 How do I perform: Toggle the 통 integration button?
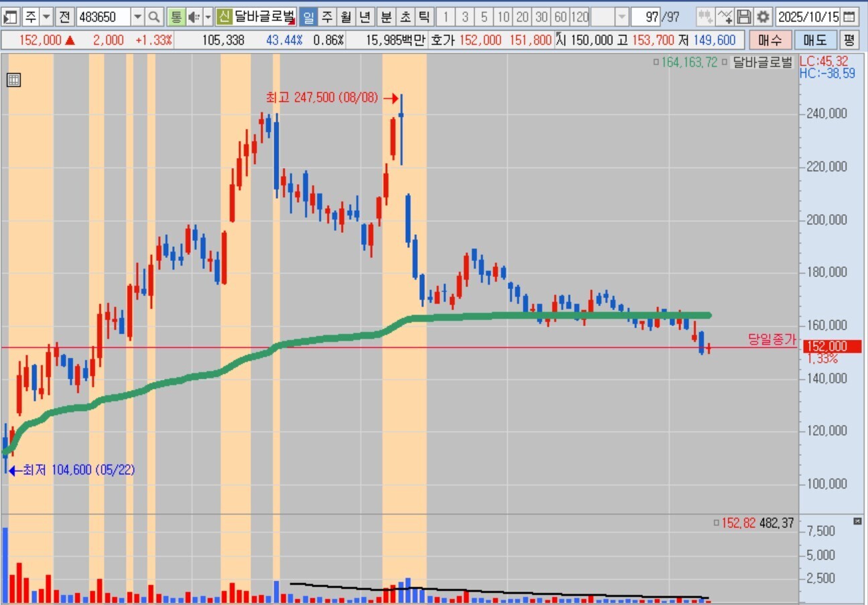click(175, 17)
